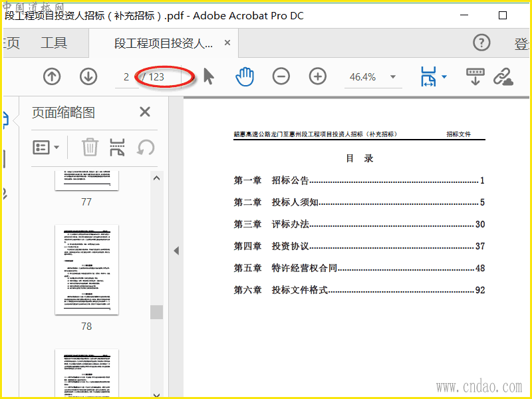Collapse the navigation pane arrow

point(176,251)
